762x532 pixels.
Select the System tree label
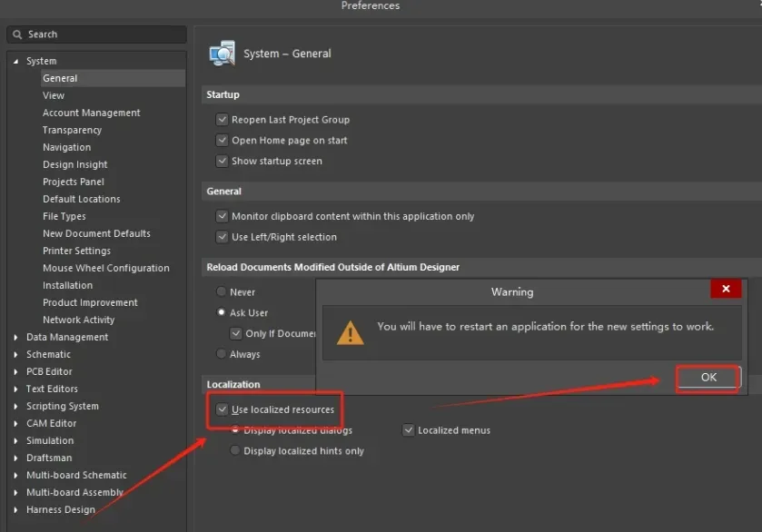click(x=41, y=61)
